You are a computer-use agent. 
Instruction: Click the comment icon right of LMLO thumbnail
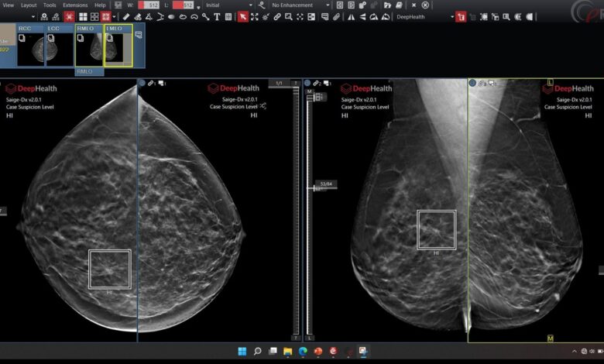coord(139,35)
